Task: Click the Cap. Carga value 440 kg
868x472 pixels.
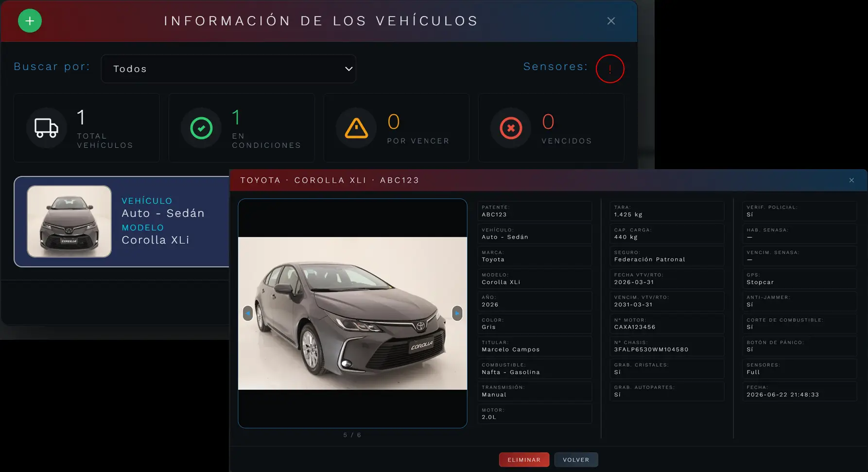Action: pyautogui.click(x=626, y=237)
